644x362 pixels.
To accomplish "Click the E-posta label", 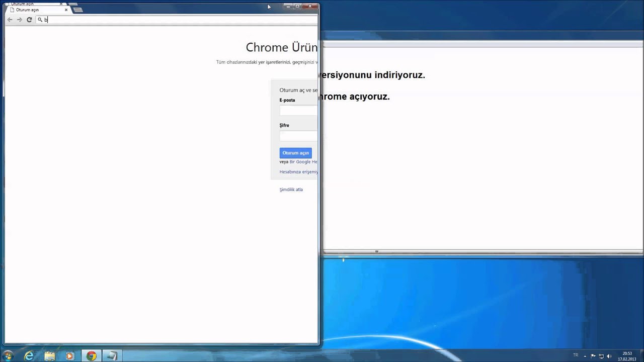I will coord(287,100).
